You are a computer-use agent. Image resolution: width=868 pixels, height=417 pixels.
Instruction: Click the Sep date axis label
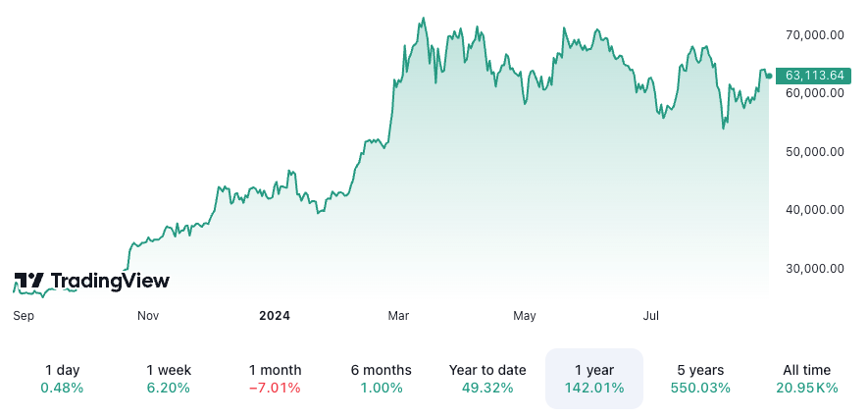[x=24, y=316]
